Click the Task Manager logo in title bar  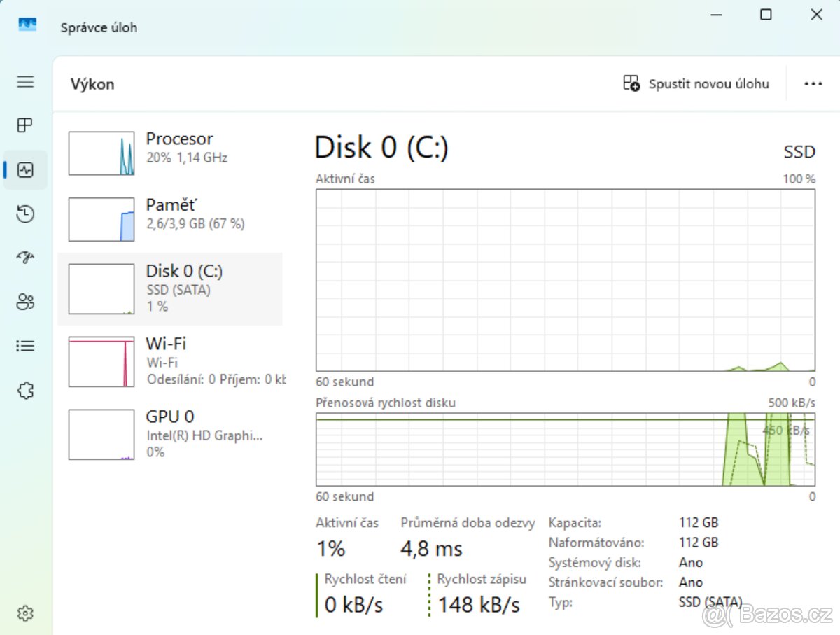27,24
